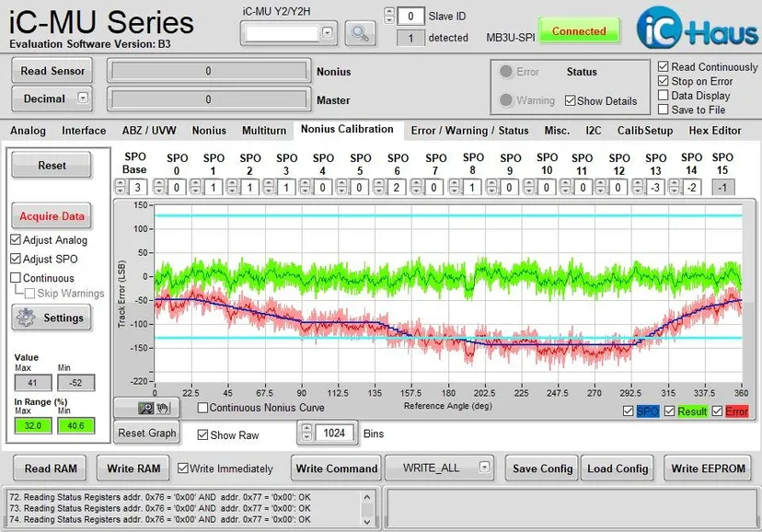
Task: Click the Bins value field showing 1024
Action: click(x=334, y=433)
